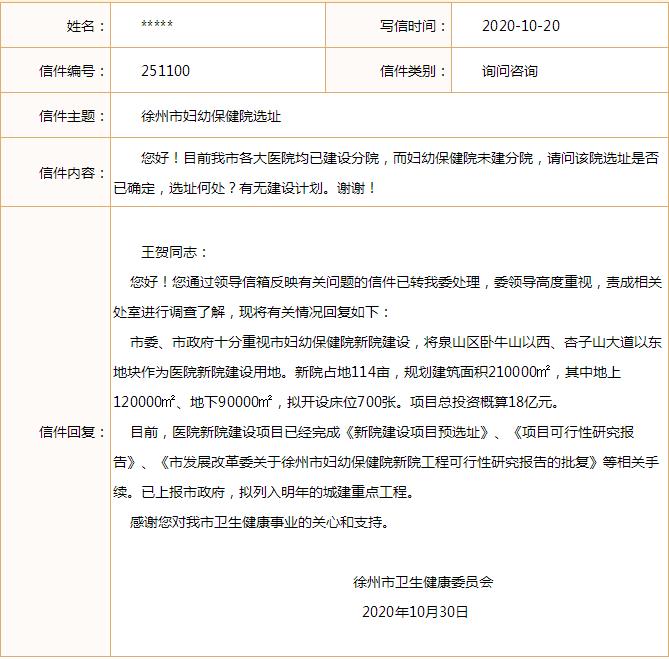Image resolution: width=669 pixels, height=659 pixels.
Task: Select the masked name value *****
Action: [x=157, y=24]
